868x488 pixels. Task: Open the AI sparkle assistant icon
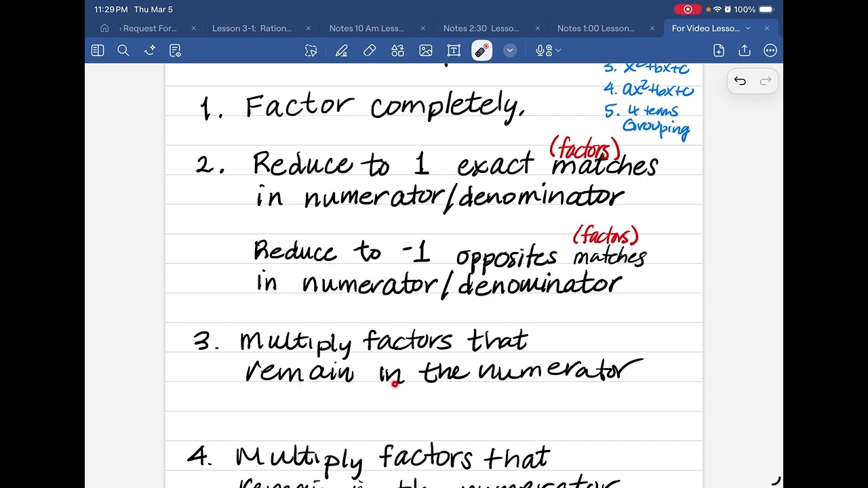tap(150, 50)
